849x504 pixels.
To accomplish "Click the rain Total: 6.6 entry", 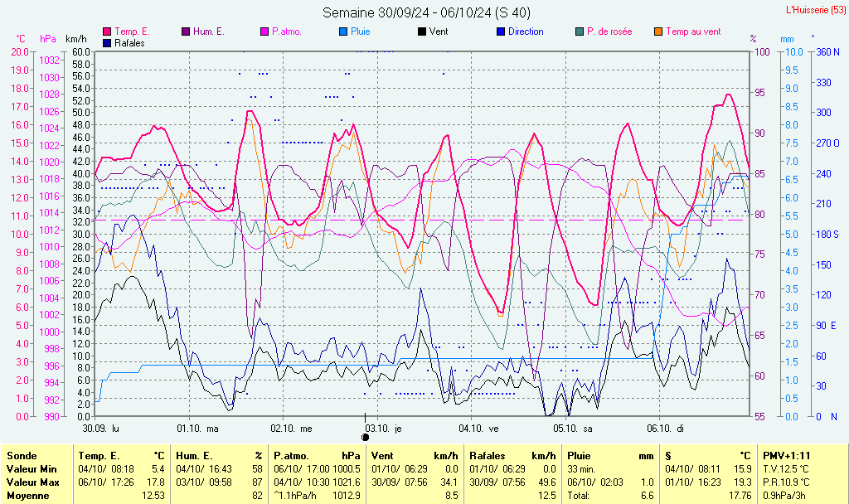I will click(611, 496).
